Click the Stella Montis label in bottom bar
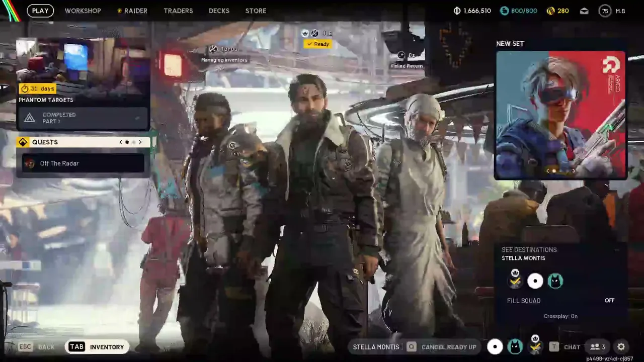This screenshot has width=644, height=362. click(x=376, y=347)
